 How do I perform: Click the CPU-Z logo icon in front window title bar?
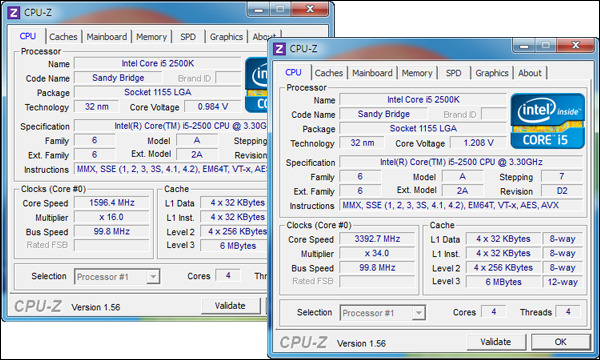click(x=279, y=49)
